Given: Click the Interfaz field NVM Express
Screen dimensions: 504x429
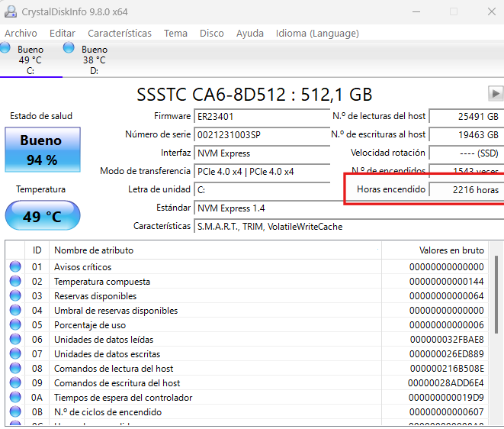Looking at the screenshot, I should pos(262,153).
